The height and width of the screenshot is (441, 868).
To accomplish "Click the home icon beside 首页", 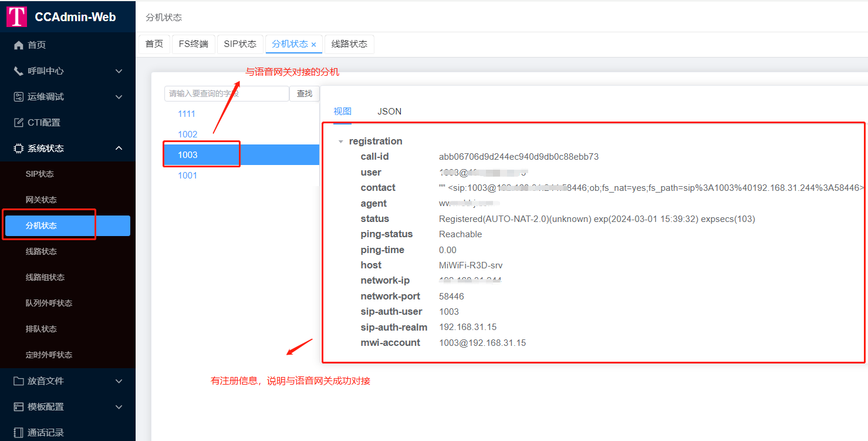I will pyautogui.click(x=19, y=45).
